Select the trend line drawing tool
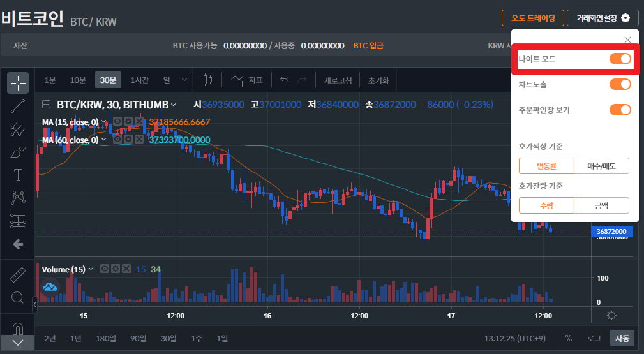This screenshot has height=354, width=644. (x=18, y=106)
